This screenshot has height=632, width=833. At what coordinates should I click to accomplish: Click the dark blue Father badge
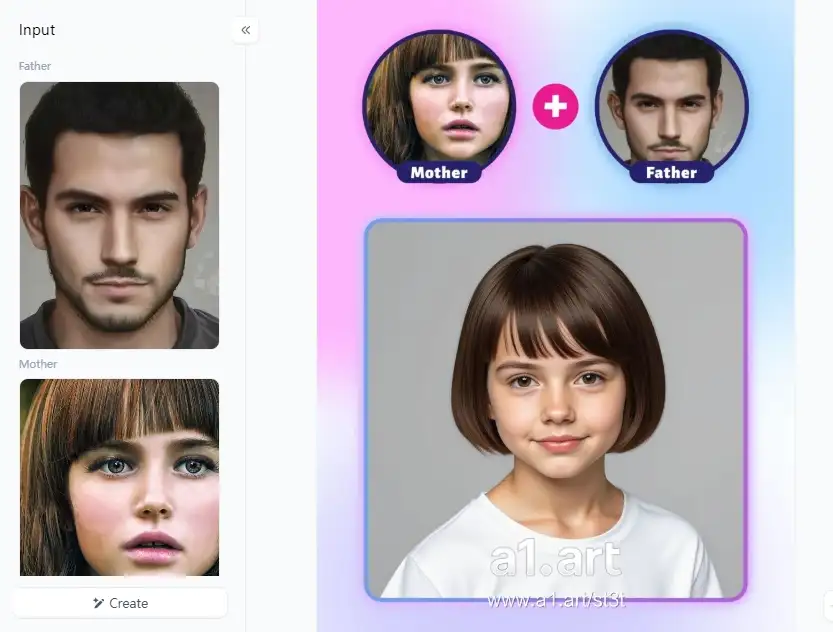tap(671, 173)
